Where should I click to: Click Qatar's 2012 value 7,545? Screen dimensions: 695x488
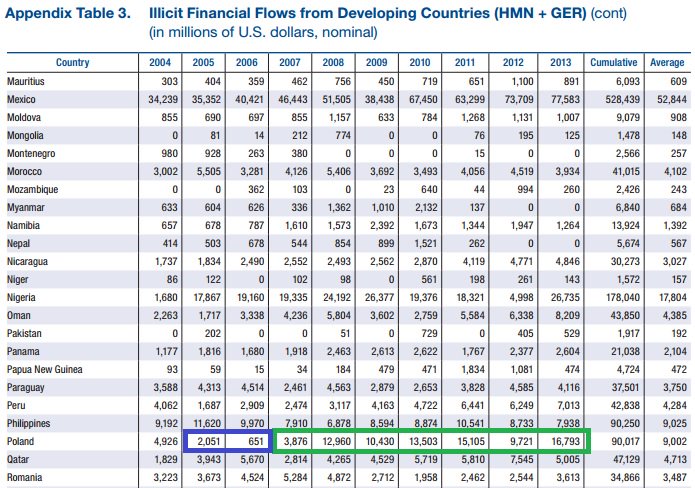[x=521, y=460]
